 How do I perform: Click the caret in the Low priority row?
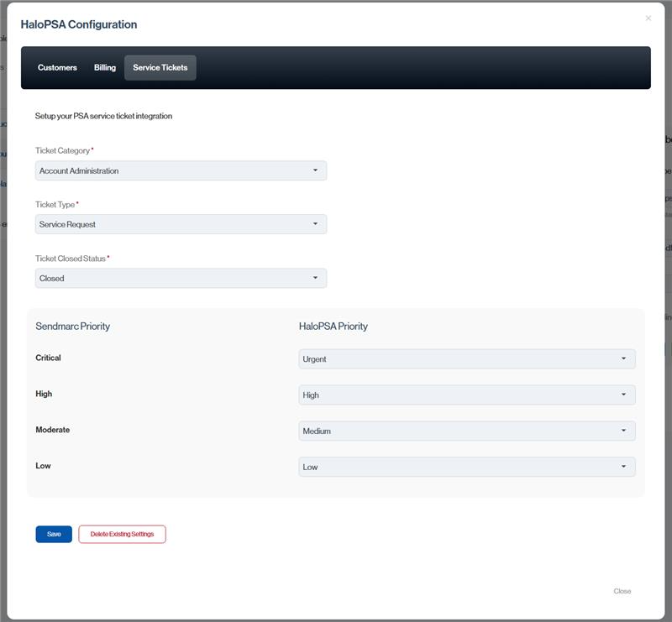click(x=623, y=467)
